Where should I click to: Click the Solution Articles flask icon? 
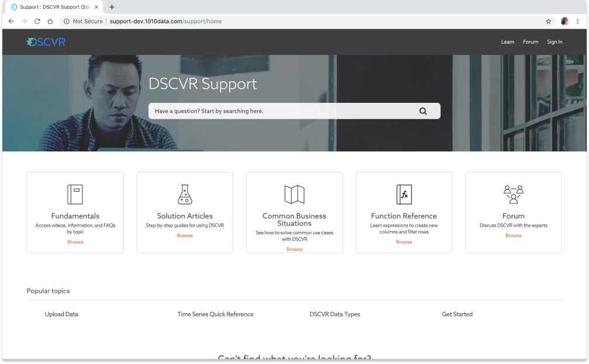click(185, 194)
